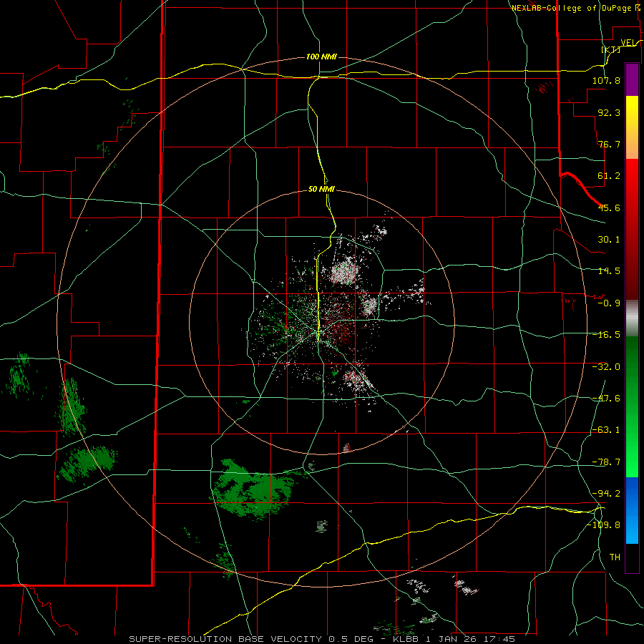Viewport: 644px width, 644px height.
Task: Click the Super-Resolution Base Velocity caption at bottom
Action: pyautogui.click(x=321, y=639)
